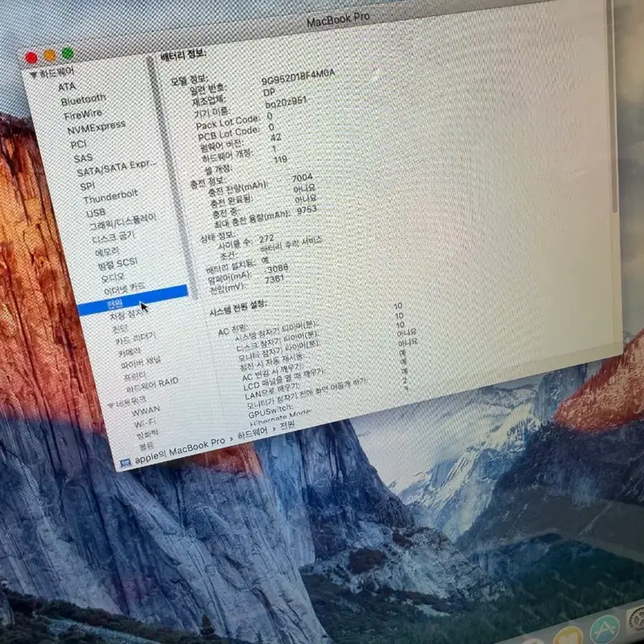Image resolution: width=644 pixels, height=644 pixels.
Task: Select the highlighted 전원 row
Action: (x=132, y=300)
